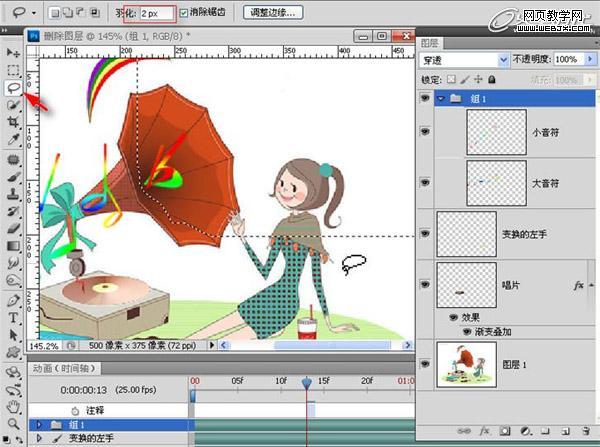Select the Eyedropper tool
This screenshot has width=600, height=447.
coord(13,140)
